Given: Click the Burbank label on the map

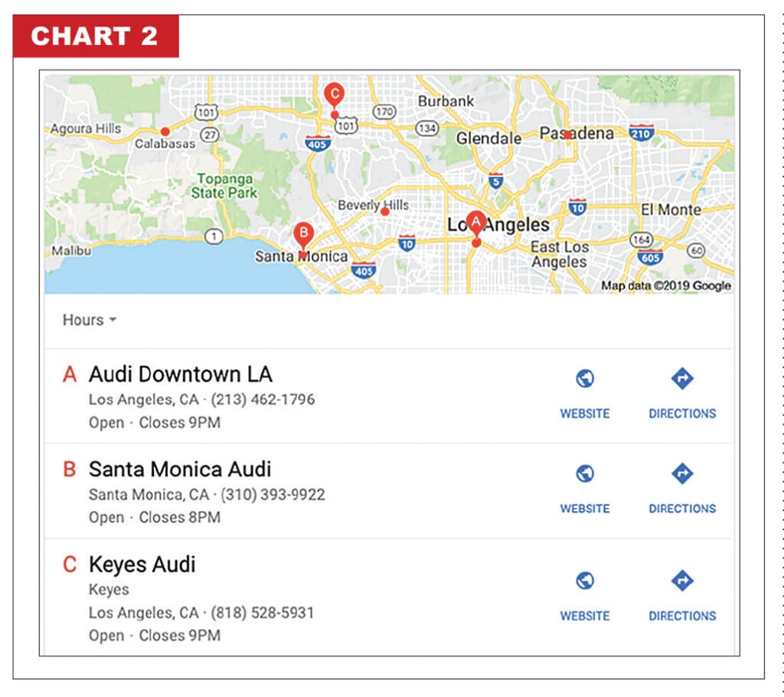Looking at the screenshot, I should [x=446, y=101].
